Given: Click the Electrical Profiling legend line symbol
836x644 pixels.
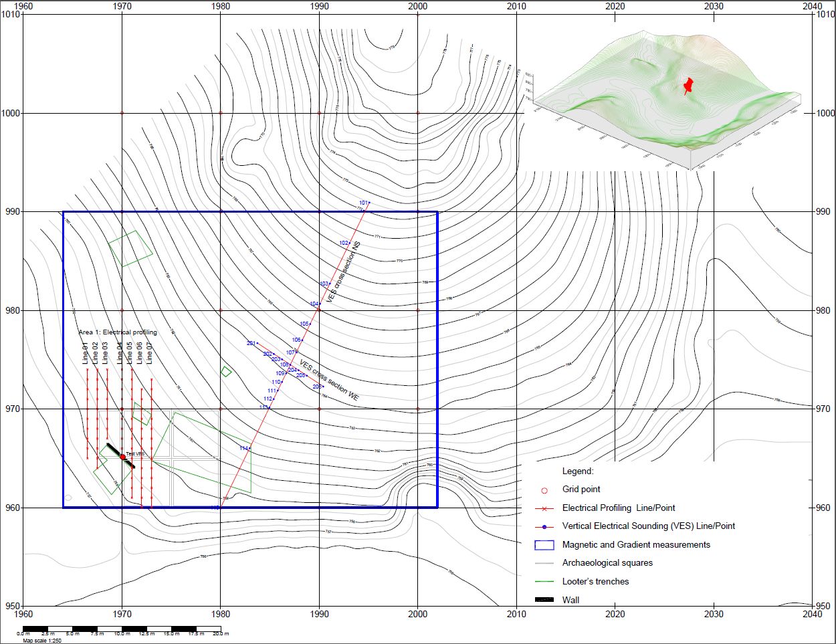Looking at the screenshot, I should pyautogui.click(x=544, y=508).
